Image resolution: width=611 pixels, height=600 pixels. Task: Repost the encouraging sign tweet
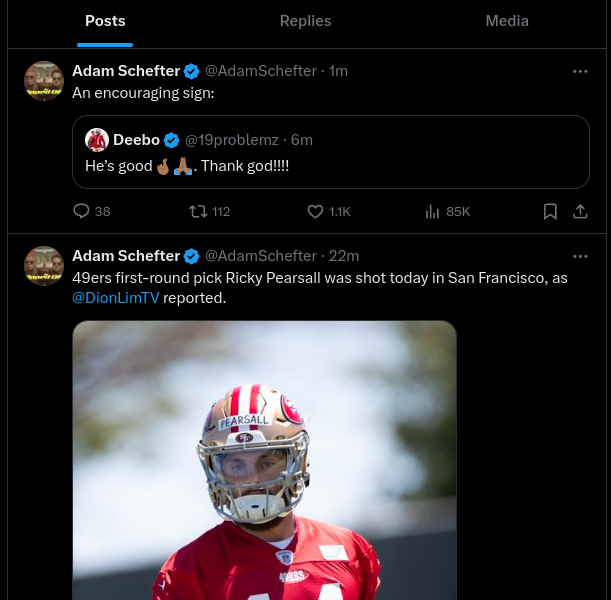tap(199, 211)
